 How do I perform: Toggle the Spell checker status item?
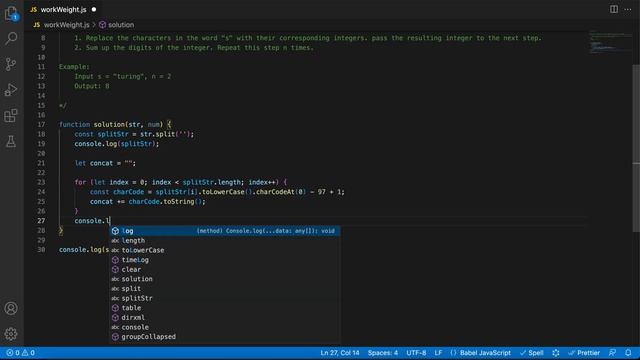click(x=531, y=353)
